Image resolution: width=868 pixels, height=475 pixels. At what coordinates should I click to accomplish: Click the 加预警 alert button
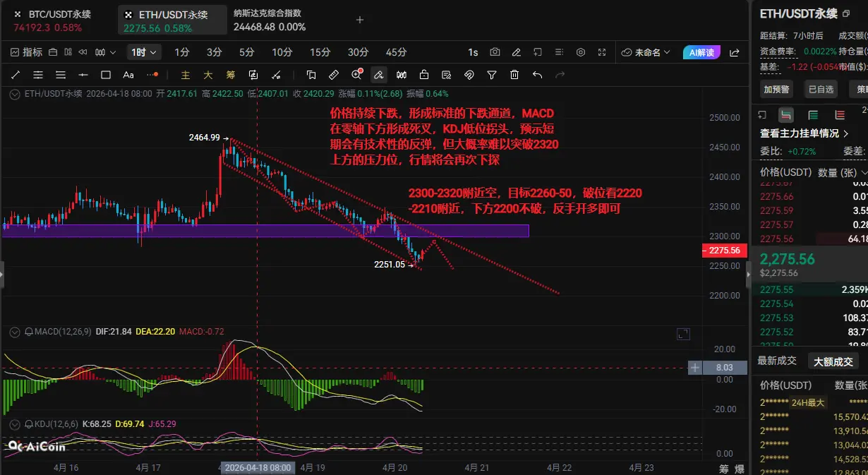[777, 89]
